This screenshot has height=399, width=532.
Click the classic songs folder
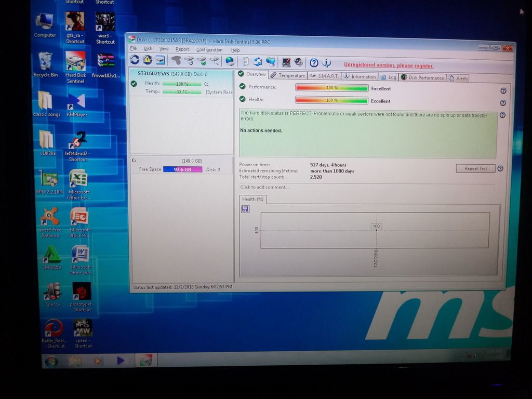click(x=46, y=104)
